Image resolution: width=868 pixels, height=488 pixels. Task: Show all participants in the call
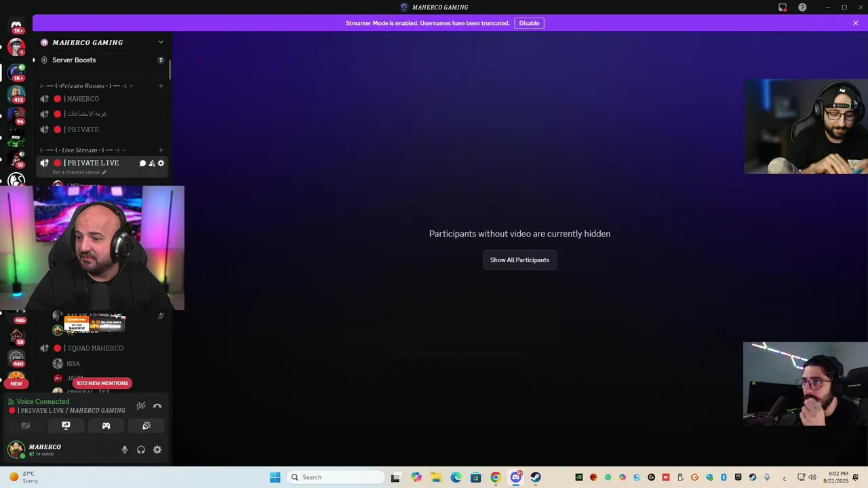(519, 260)
